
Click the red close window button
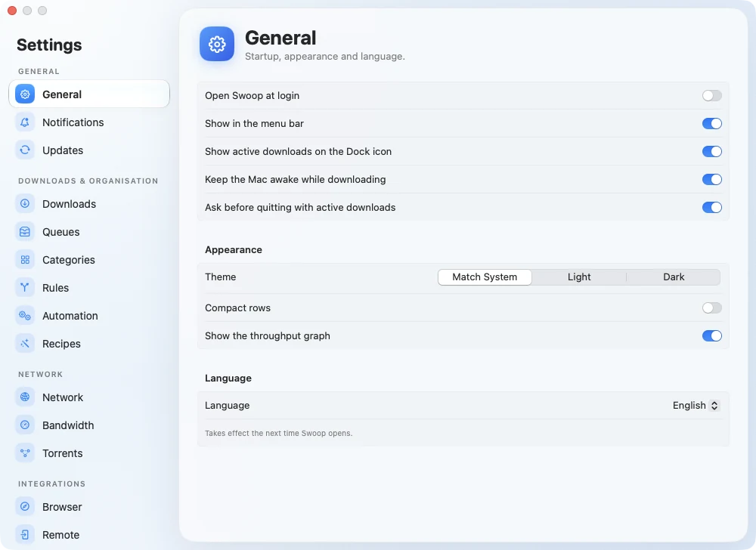point(12,11)
